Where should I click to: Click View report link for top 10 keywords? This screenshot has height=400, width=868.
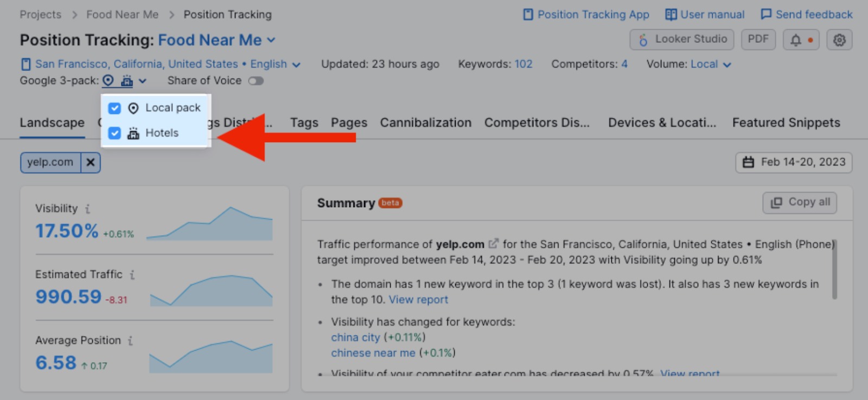click(418, 300)
